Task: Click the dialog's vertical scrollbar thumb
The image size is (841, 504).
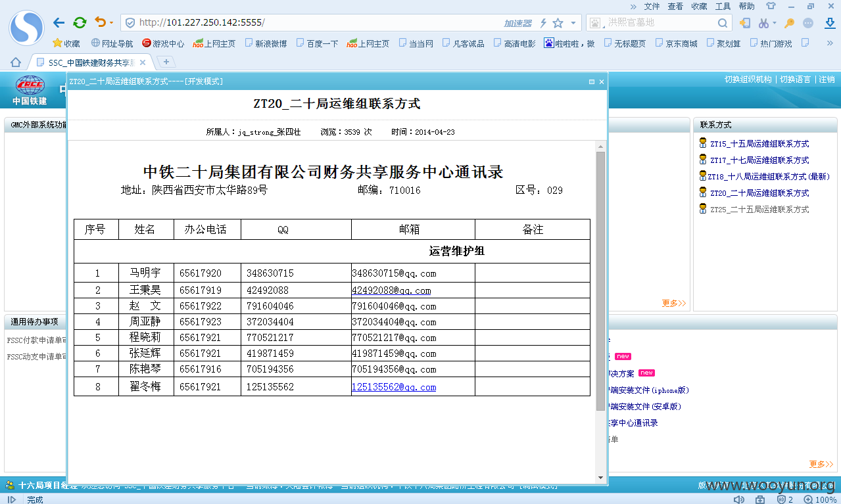Action: [600, 281]
